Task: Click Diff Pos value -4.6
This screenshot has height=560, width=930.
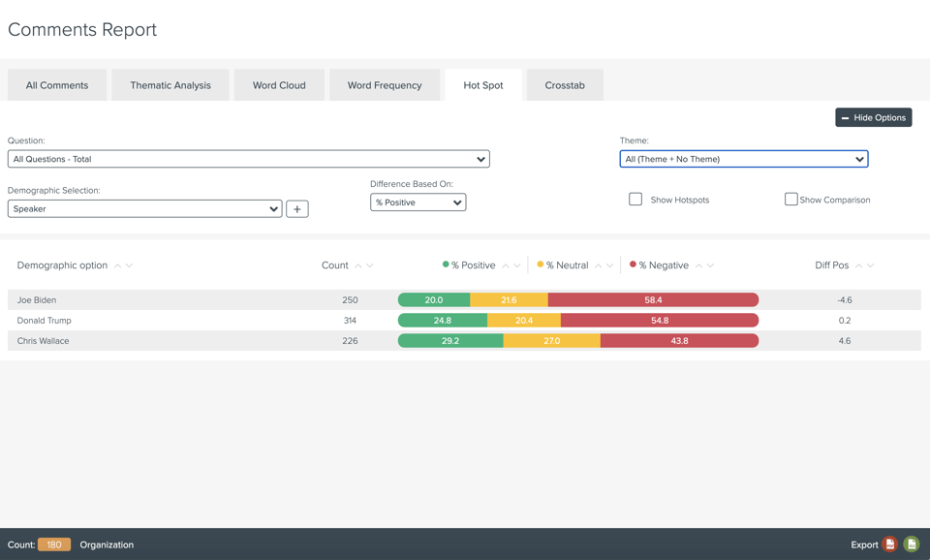Action: (845, 300)
